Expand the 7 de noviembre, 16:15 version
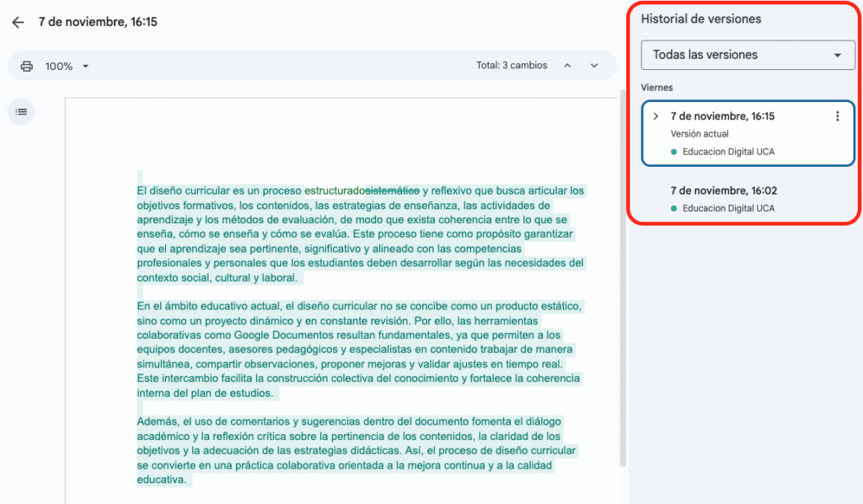Image resolution: width=863 pixels, height=504 pixels. coord(656,116)
